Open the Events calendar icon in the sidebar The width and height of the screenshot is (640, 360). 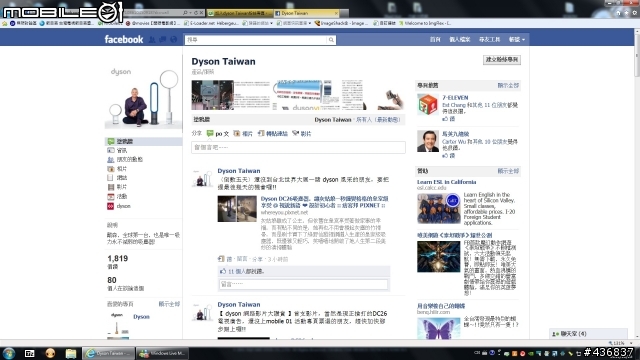click(111, 196)
